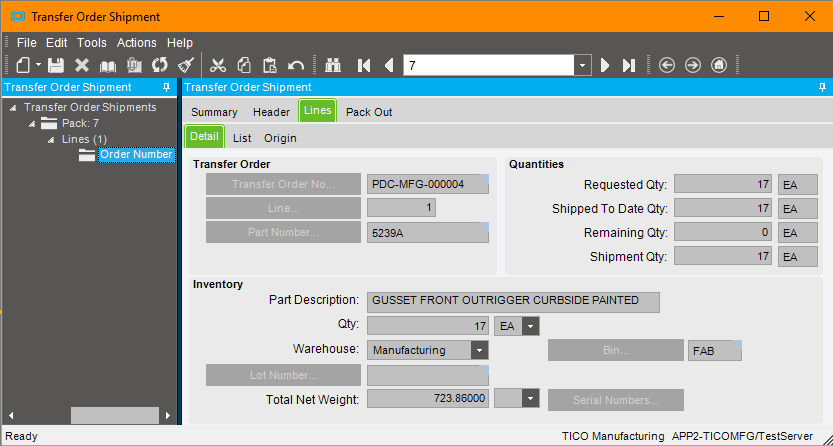This screenshot has height=446, width=833.
Task: Pin the right Transfer Order Shipment panel
Action: [822, 87]
